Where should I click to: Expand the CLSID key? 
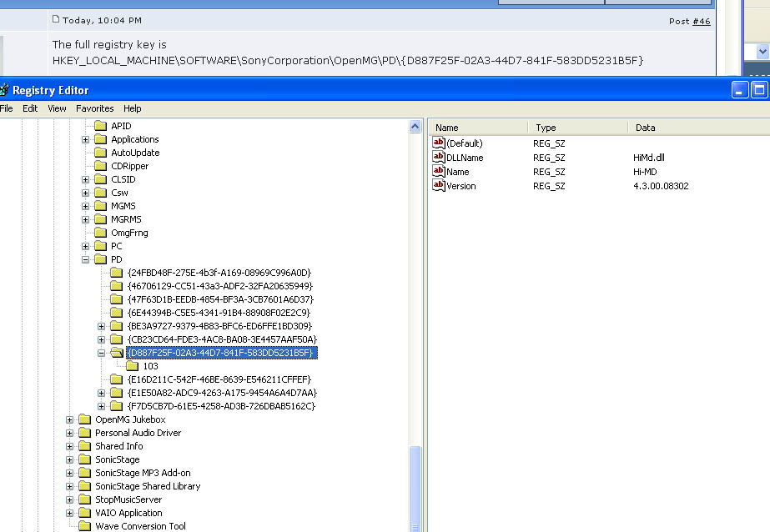point(85,179)
